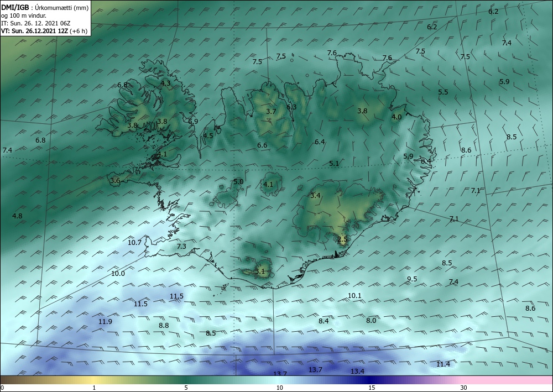Click the 3.6 value on the map
The image size is (553, 392).
tap(115, 180)
